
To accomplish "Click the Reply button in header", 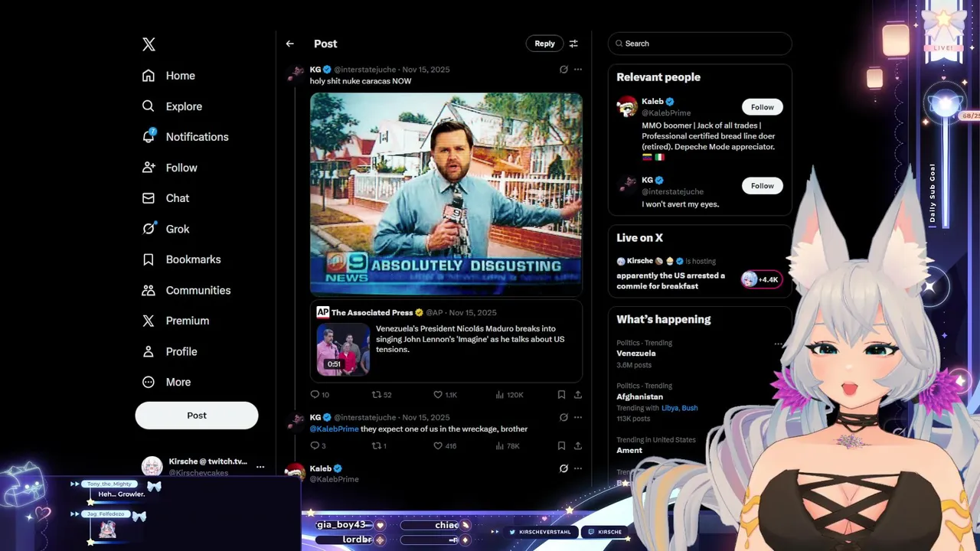I will coord(544,44).
